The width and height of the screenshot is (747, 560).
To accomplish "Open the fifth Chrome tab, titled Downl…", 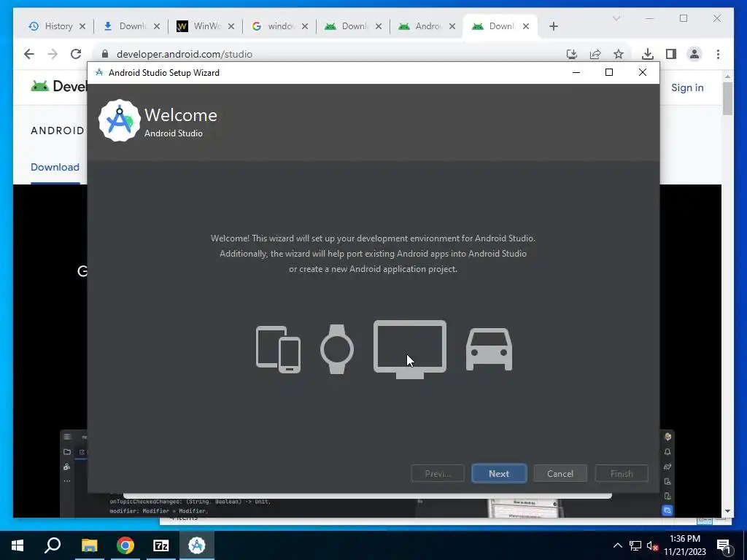I will click(348, 26).
